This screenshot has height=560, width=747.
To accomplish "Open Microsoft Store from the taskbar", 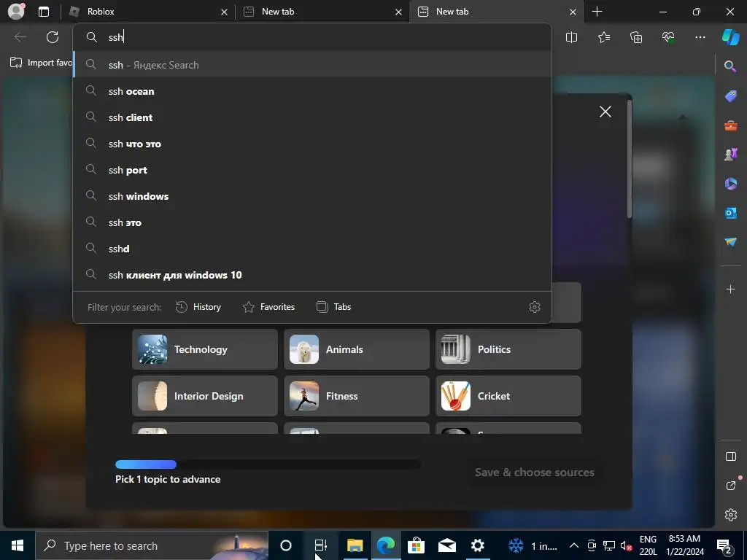I will point(416,545).
